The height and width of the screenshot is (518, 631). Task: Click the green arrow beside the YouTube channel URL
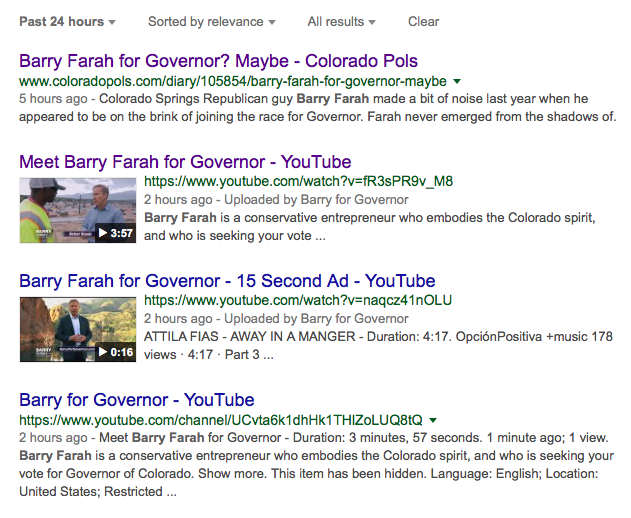coord(431,420)
